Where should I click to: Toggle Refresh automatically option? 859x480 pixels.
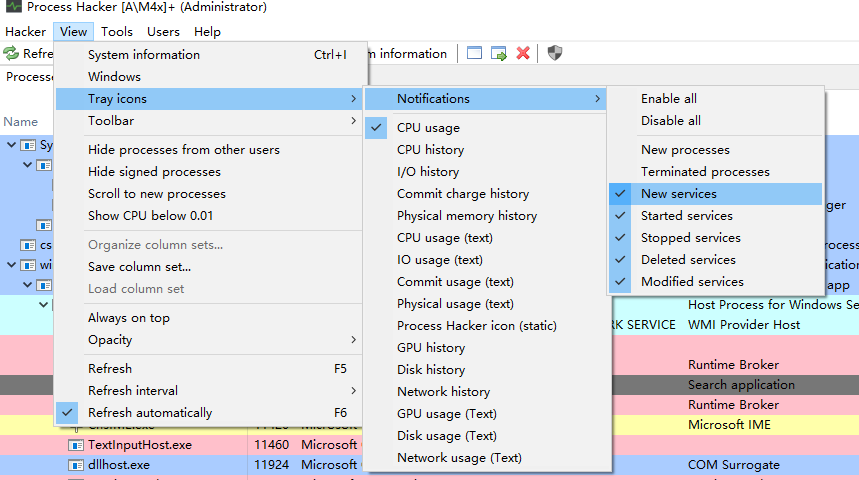click(209, 413)
